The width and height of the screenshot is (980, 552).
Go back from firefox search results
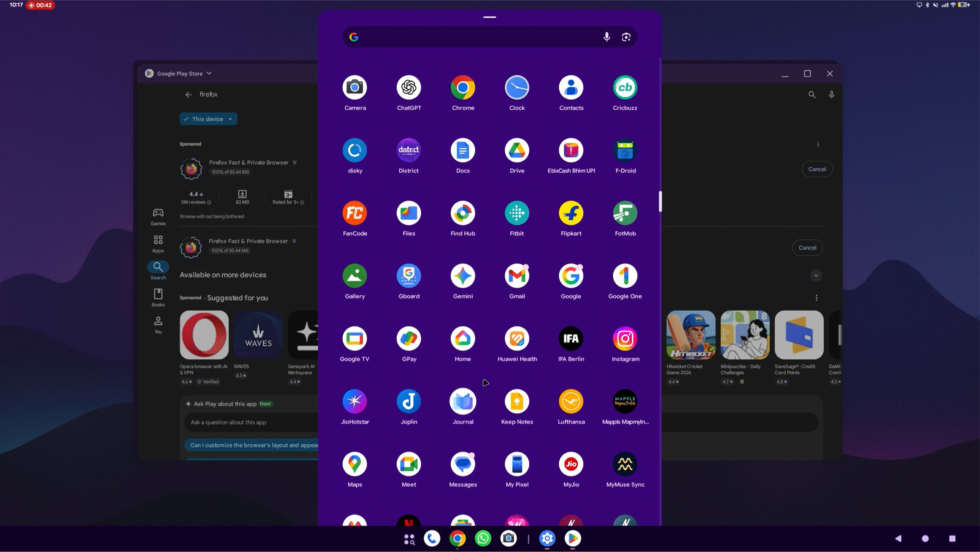(x=188, y=95)
